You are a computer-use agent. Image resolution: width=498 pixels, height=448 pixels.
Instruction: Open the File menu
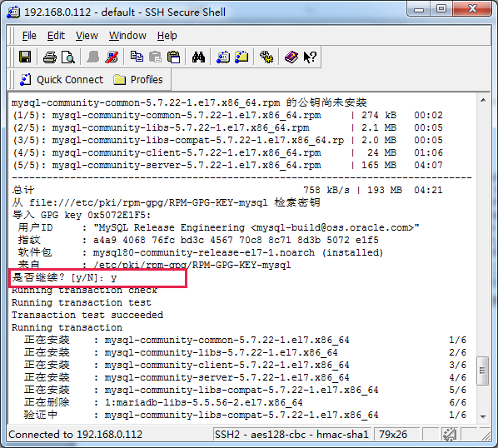[x=29, y=36]
